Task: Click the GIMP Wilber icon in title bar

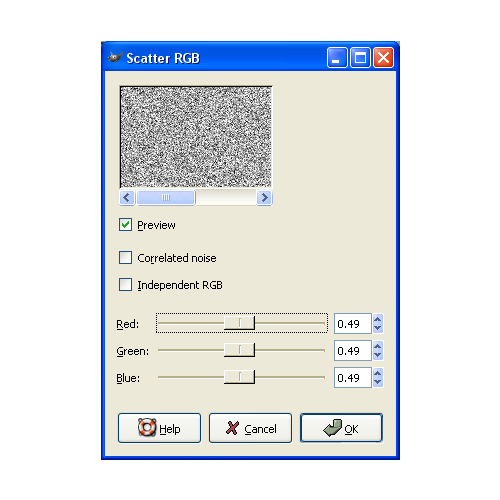Action: (x=115, y=57)
